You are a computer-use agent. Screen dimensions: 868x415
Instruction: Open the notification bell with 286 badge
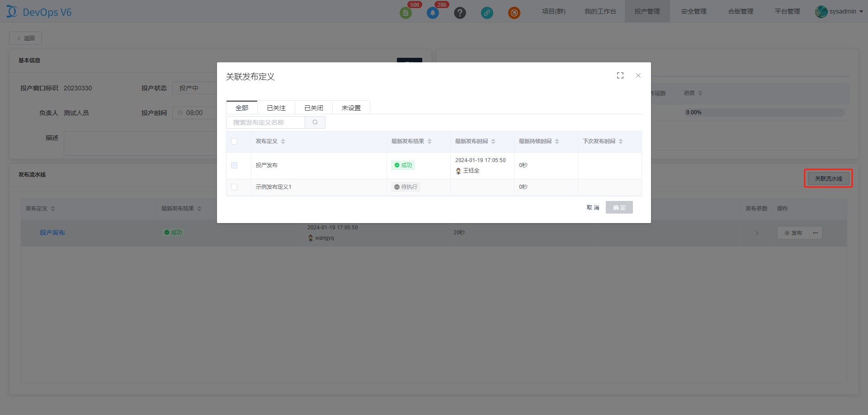point(433,13)
